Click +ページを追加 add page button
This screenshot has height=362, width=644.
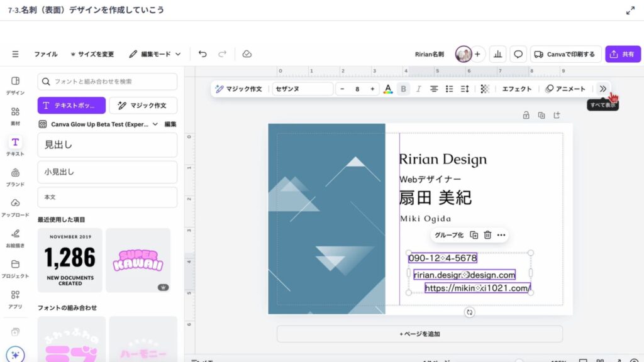tap(419, 334)
